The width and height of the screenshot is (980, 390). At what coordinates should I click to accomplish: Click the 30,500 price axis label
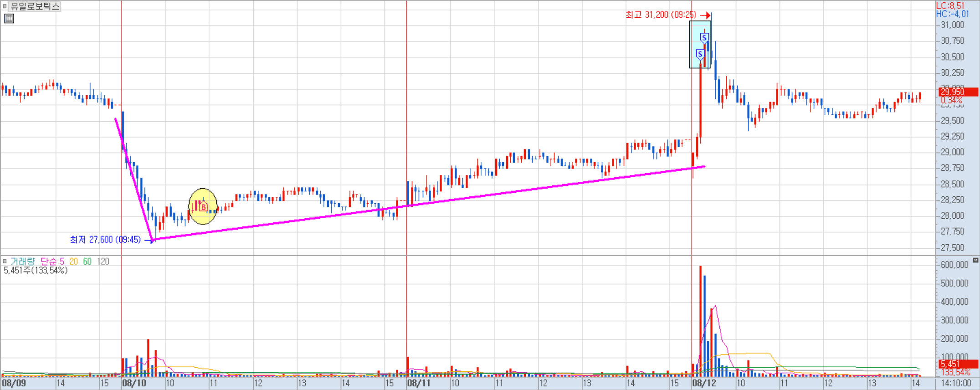953,57
